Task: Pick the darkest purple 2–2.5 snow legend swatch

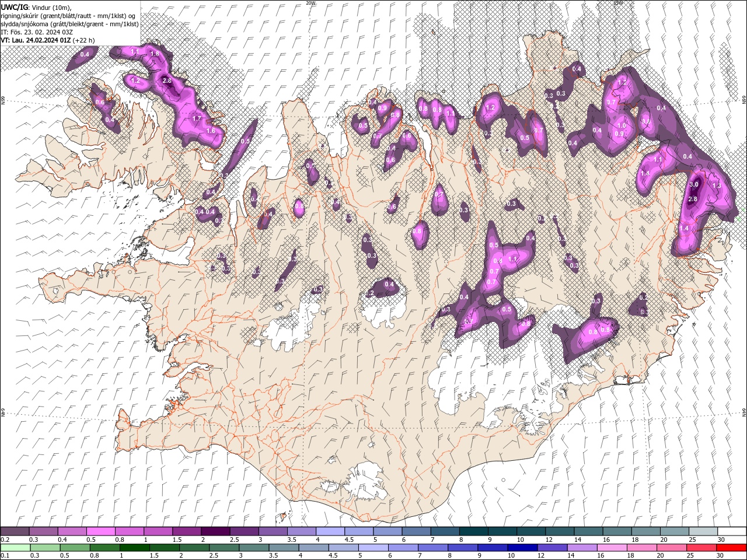Action: [x=215, y=531]
